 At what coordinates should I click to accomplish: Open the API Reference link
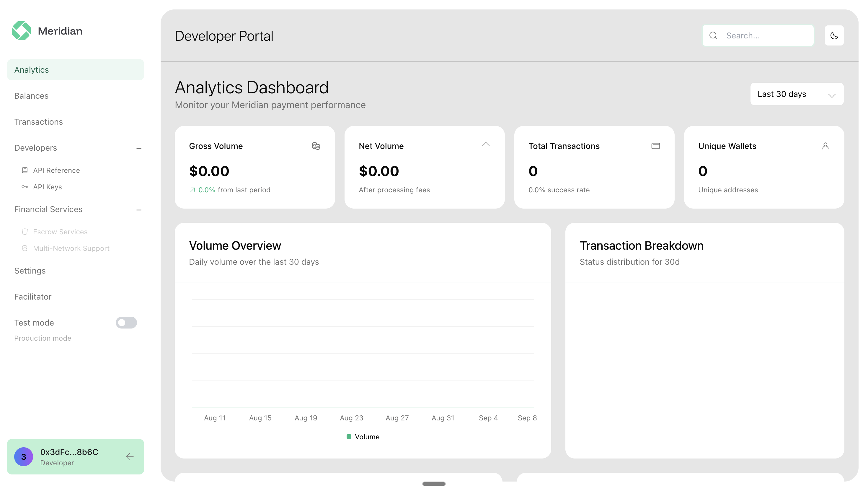click(x=56, y=170)
